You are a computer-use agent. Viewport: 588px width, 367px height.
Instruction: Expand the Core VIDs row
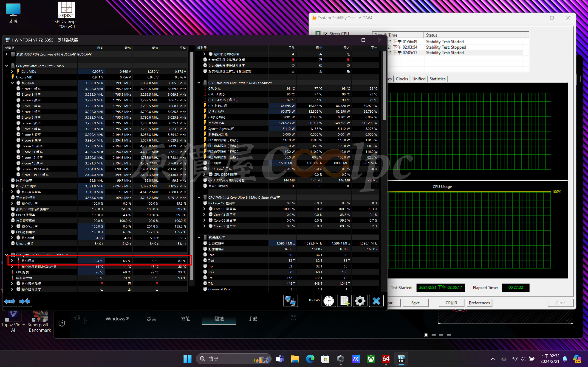pos(12,72)
